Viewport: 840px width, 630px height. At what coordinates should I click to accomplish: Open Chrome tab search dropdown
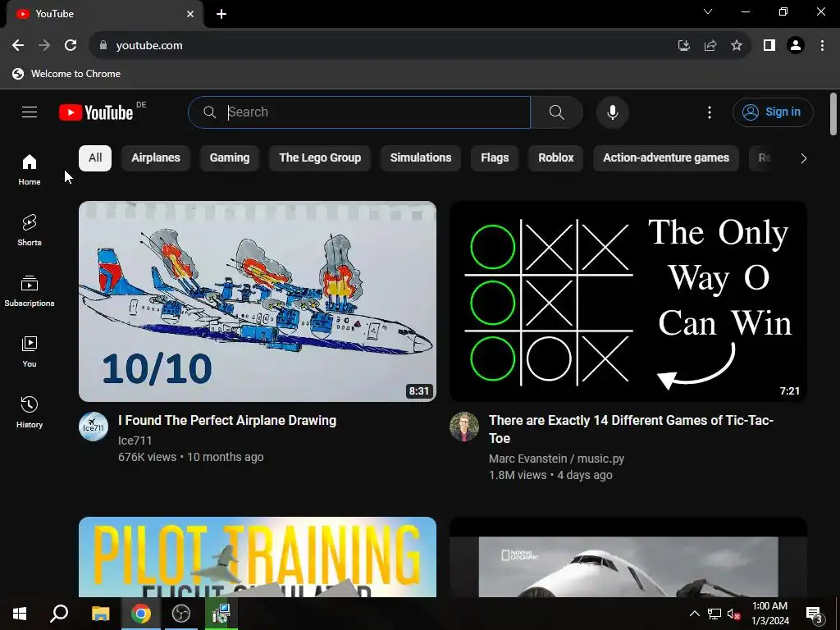708,11
